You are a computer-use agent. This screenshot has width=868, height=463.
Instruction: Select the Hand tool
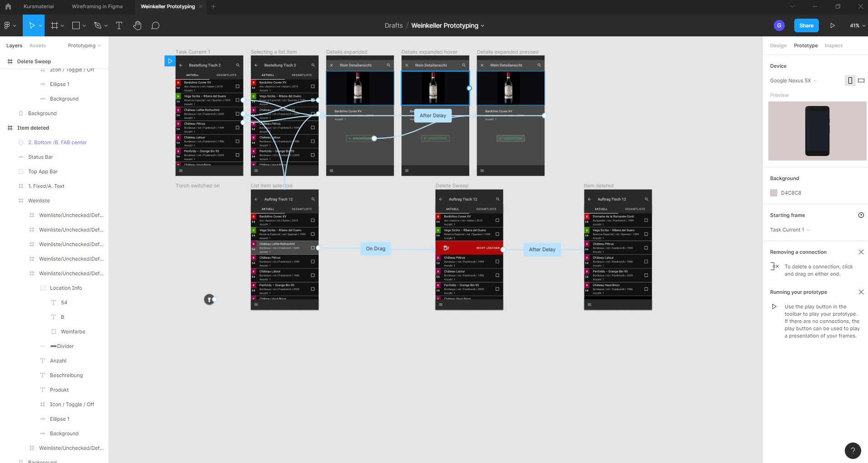[137, 25]
